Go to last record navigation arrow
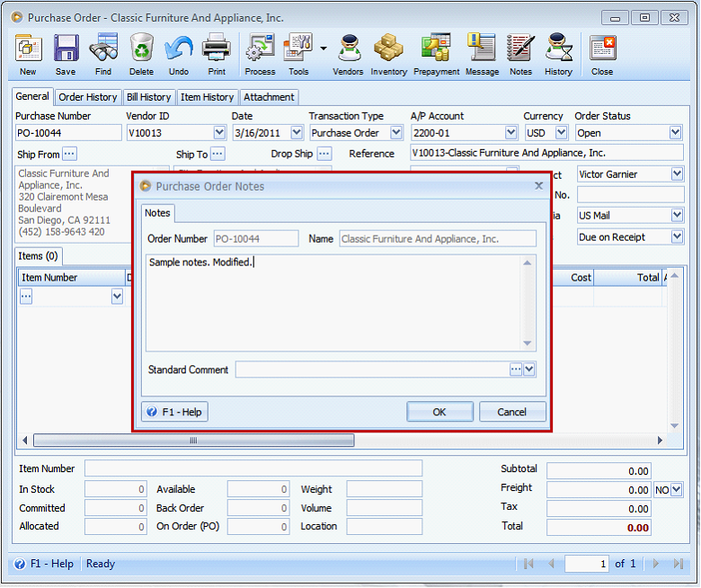Image resolution: width=701 pixels, height=588 pixels. (679, 564)
